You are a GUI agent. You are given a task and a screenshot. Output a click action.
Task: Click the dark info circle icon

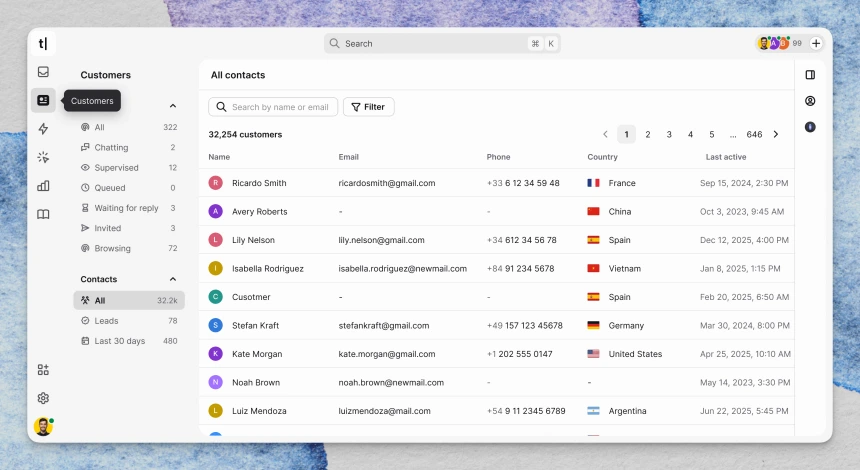tap(810, 127)
